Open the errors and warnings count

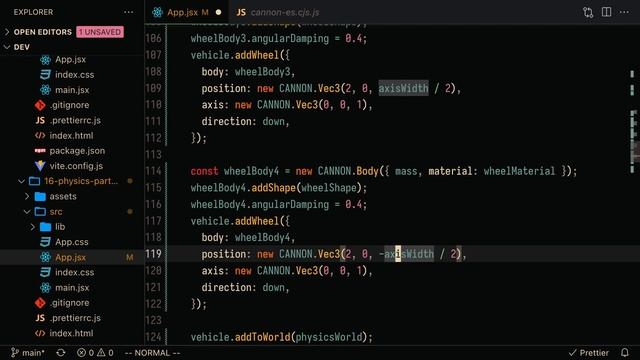coord(95,353)
